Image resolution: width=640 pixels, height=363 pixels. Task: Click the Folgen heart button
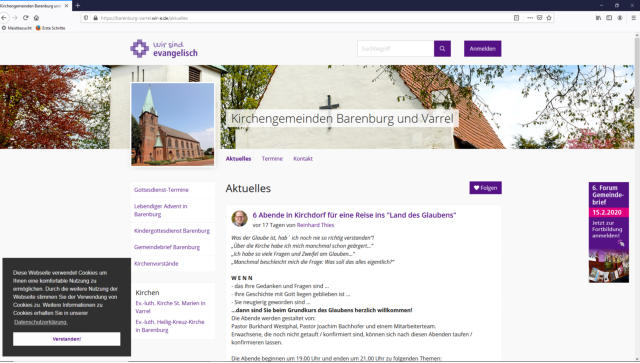pos(485,188)
